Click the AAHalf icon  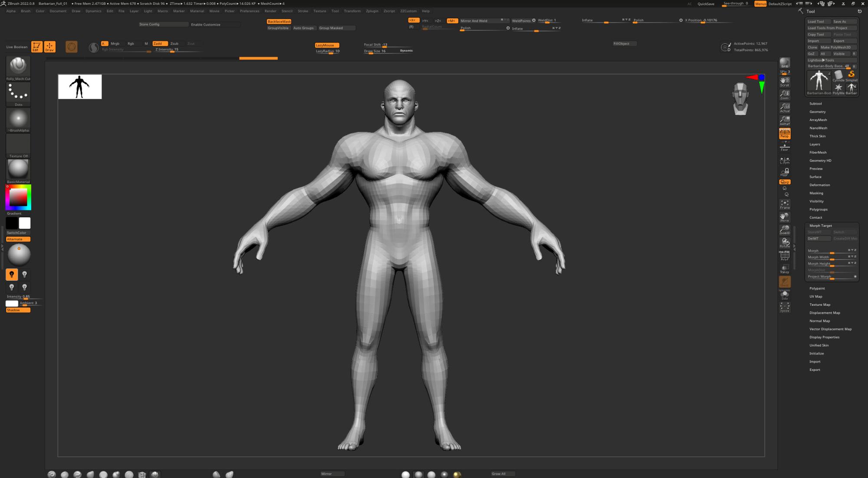click(785, 120)
